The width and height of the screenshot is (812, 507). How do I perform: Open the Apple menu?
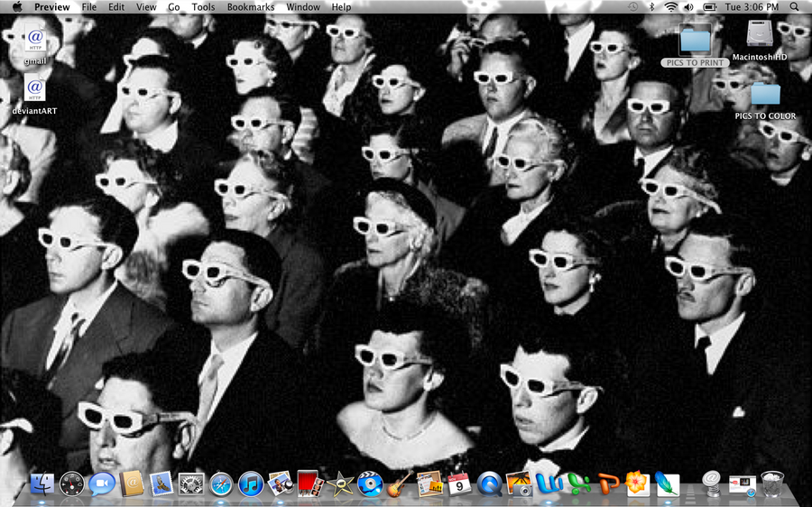17,6
